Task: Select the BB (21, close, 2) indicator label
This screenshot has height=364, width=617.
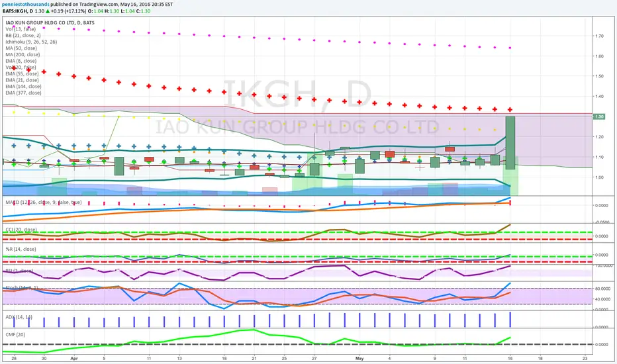Action: click(23, 36)
